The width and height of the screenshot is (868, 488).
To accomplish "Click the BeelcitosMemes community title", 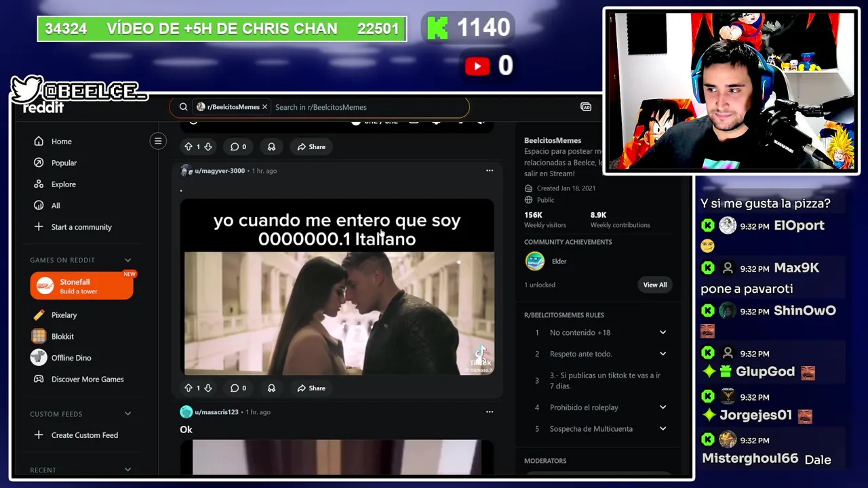I will 553,140.
